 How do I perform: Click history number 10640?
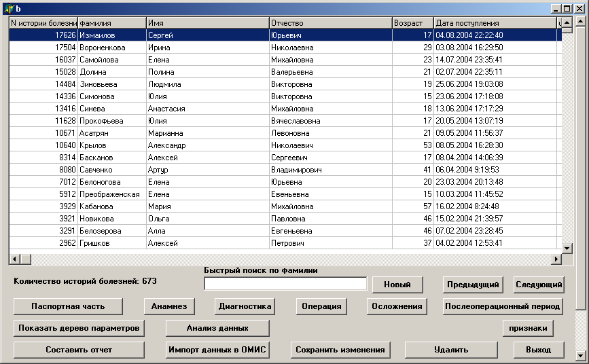click(x=43, y=145)
